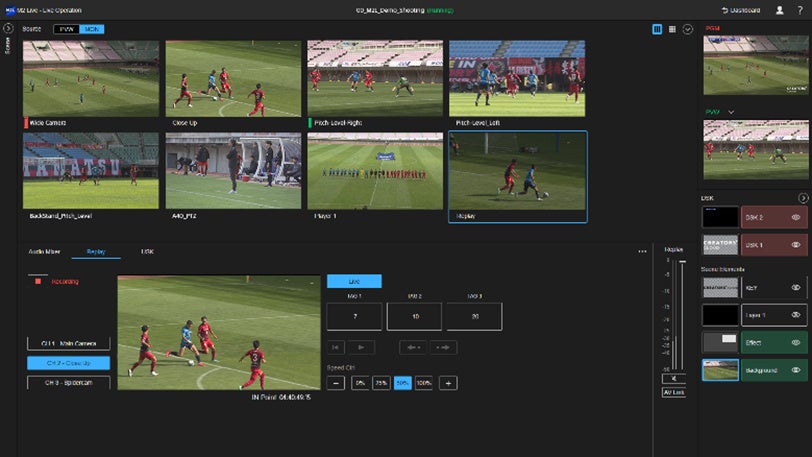The width and height of the screenshot is (812, 457).
Task: Click the red Recording indicator icon
Action: [x=38, y=281]
